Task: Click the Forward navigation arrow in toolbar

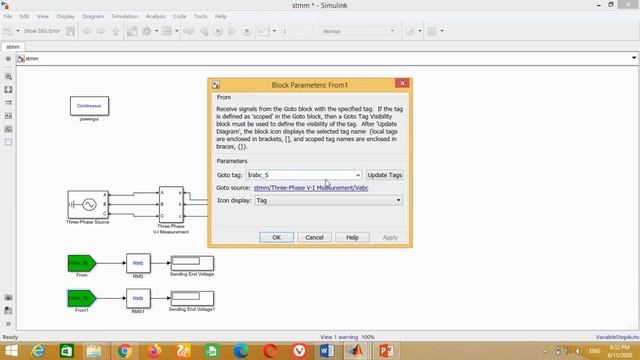Action: pyautogui.click(x=101, y=31)
